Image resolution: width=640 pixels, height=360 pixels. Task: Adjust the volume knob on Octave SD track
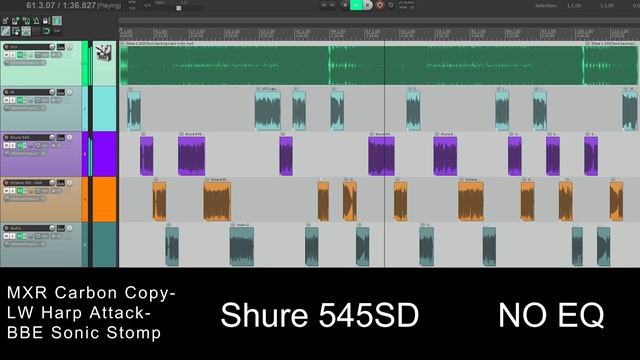(x=52, y=183)
